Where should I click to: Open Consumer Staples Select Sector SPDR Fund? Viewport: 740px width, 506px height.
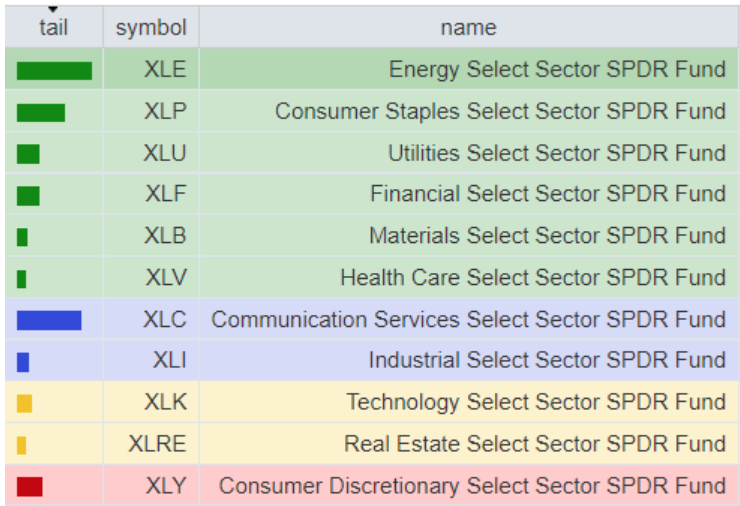[x=500, y=112]
